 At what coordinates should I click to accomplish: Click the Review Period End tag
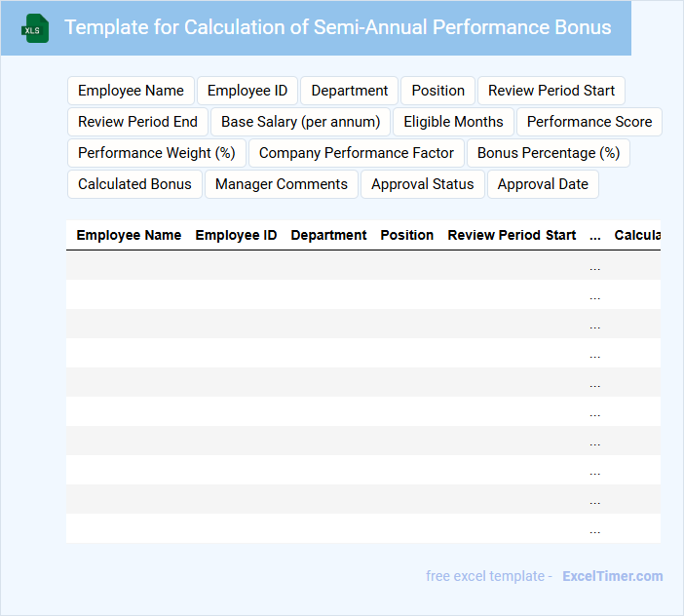pos(137,122)
